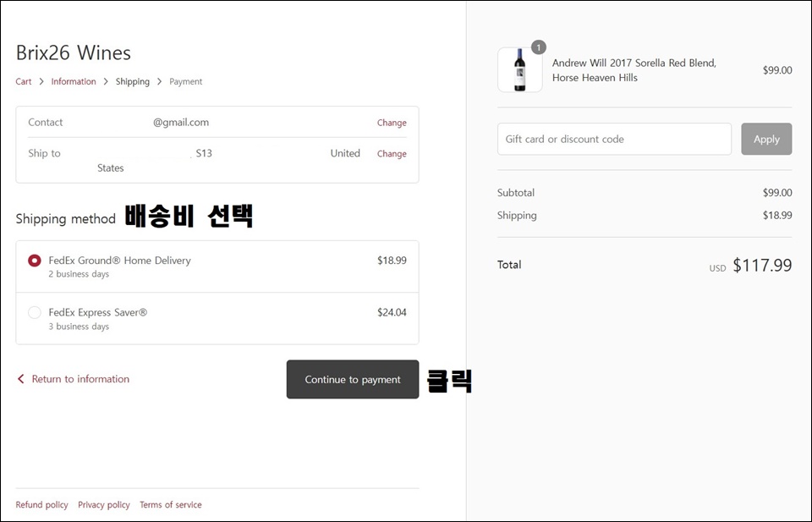
Task: Go to Cart breadcrumb
Action: click(x=24, y=82)
